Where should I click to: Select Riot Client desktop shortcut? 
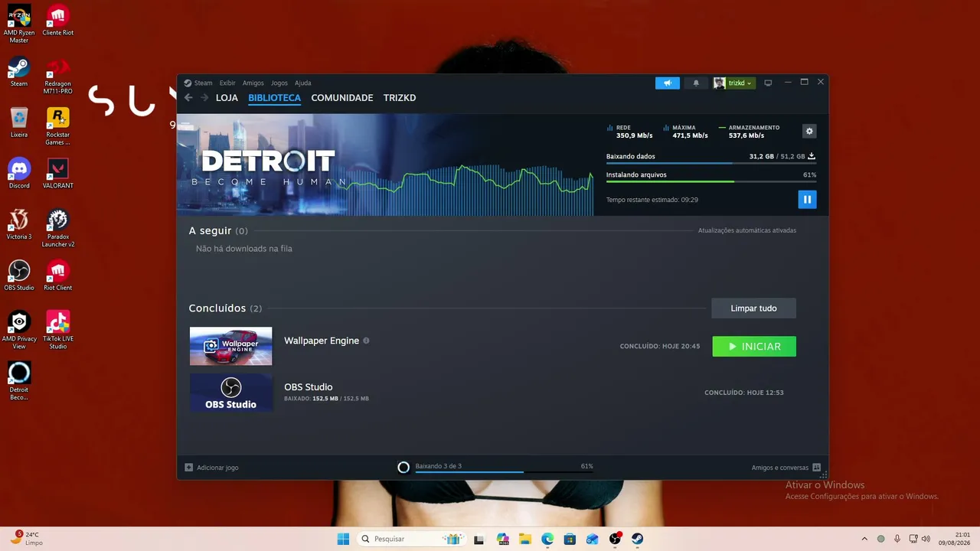tap(57, 275)
